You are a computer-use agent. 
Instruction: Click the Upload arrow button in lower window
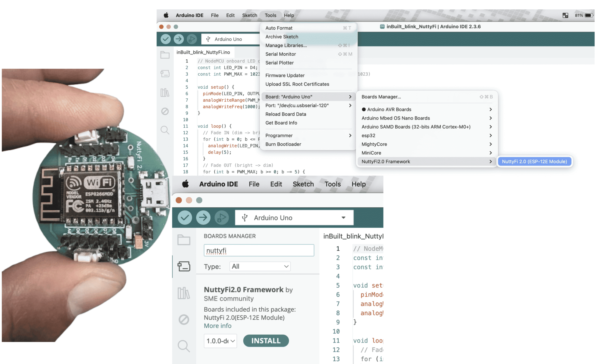(203, 217)
